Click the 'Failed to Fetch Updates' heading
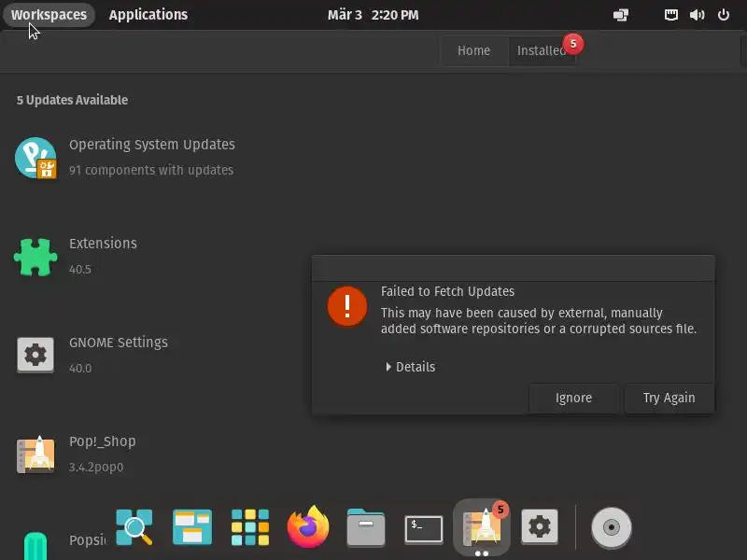Screen dimensions: 747x560 pos(448,291)
